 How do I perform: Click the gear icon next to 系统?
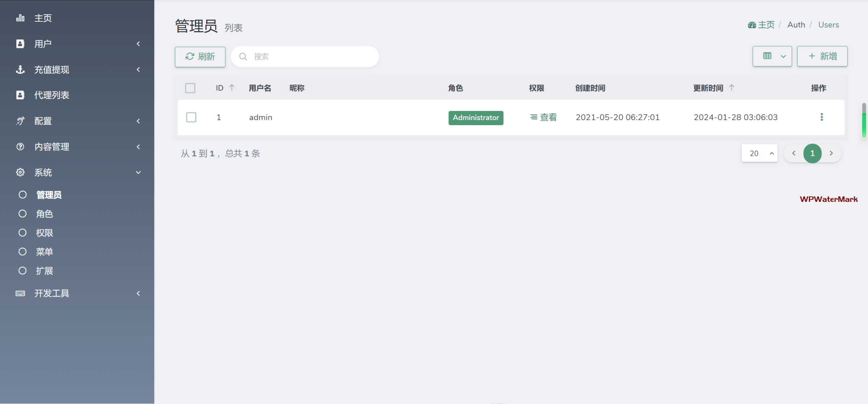[x=20, y=173]
